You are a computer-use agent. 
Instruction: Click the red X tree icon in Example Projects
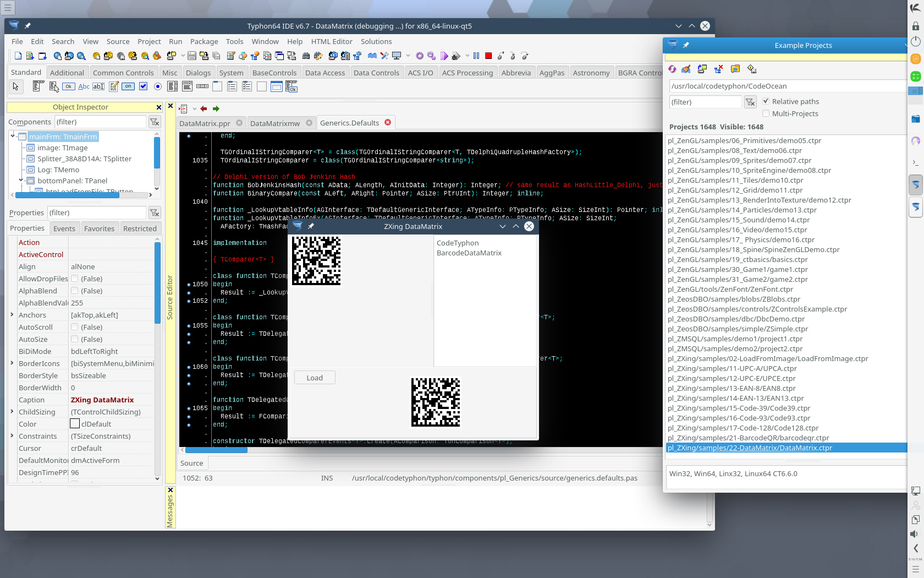click(x=718, y=69)
